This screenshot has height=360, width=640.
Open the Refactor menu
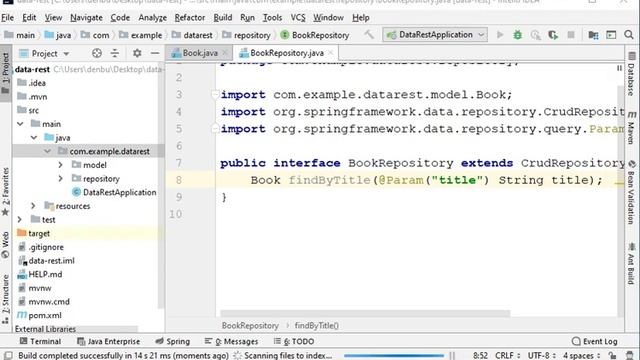click(190, 18)
